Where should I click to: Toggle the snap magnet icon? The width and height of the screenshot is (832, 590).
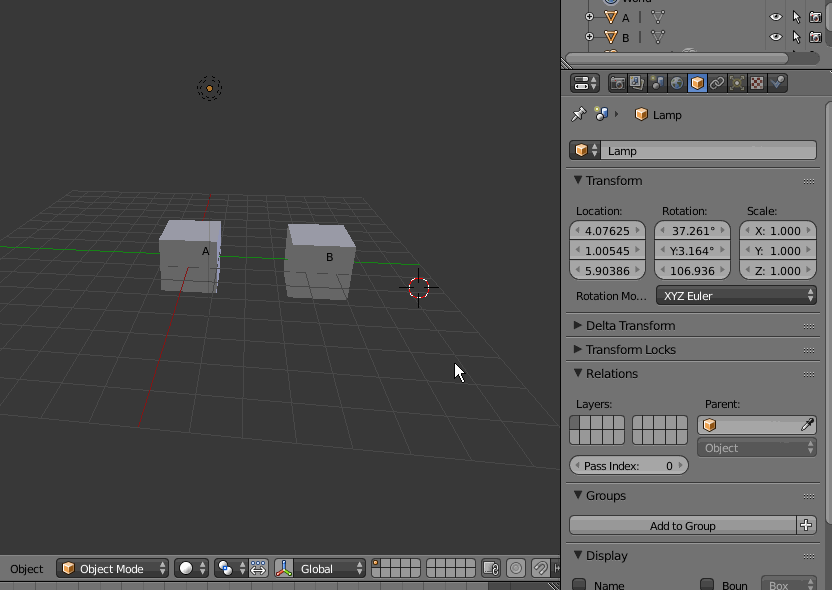click(x=540, y=568)
